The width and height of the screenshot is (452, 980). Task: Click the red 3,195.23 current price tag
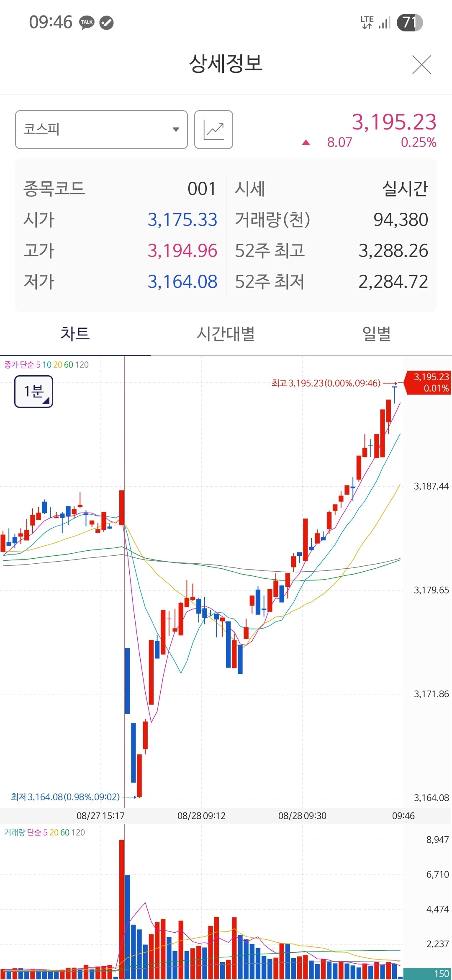pyautogui.click(x=428, y=382)
